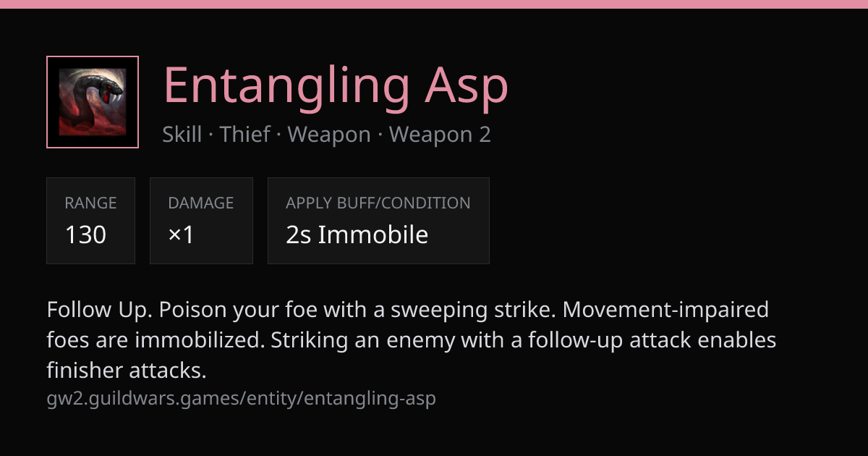Viewport: 868px width, 456px height.
Task: Select the Entangling Asp title heading
Action: (x=336, y=85)
